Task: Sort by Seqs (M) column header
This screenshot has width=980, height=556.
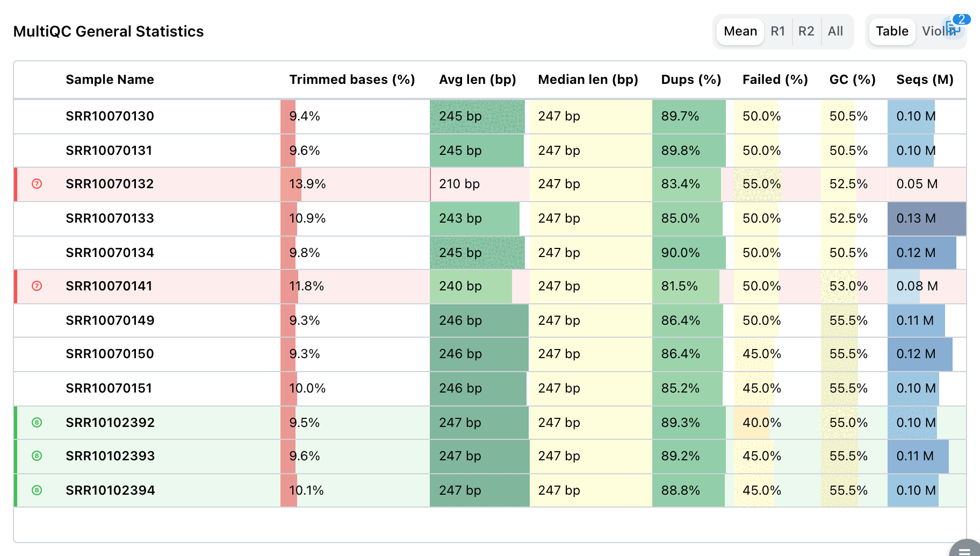Action: (925, 80)
